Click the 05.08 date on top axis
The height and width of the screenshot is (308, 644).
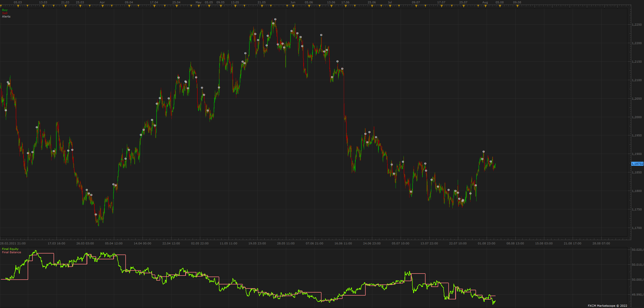[x=500, y=2]
